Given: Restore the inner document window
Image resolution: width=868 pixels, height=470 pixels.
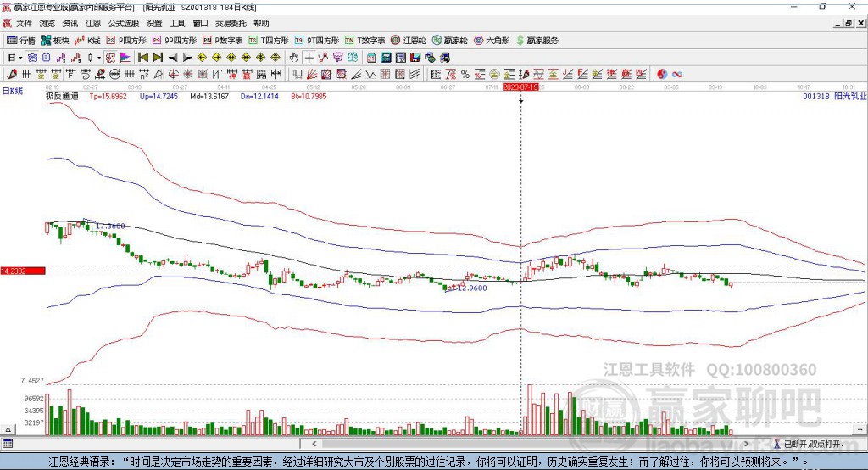Looking at the screenshot, I should (849, 23).
